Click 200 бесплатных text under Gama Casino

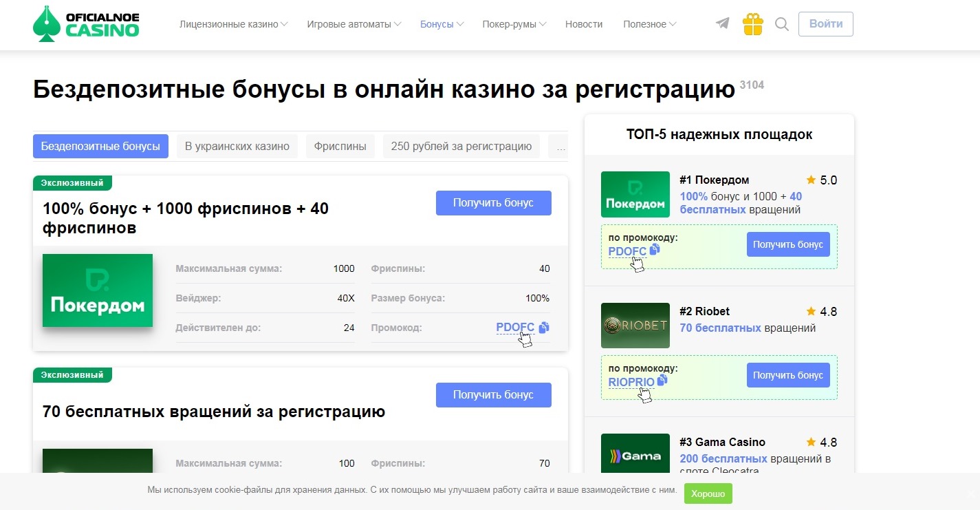pos(723,458)
